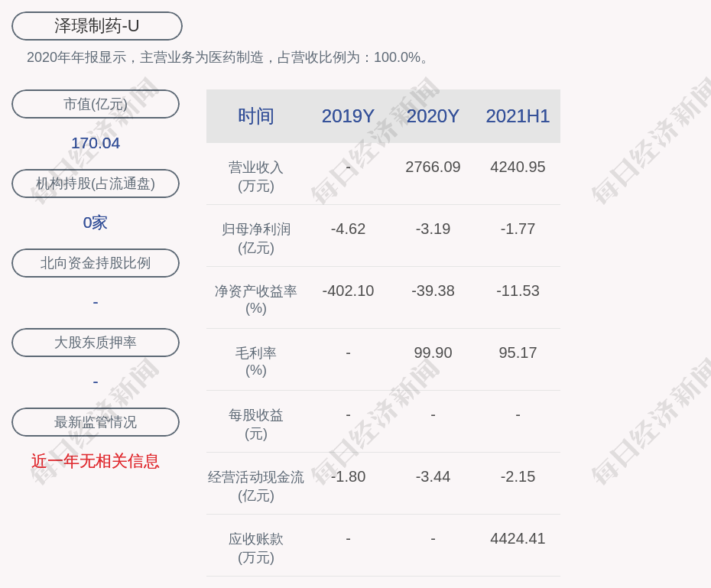Click the 2020年年报显示 description sentence

pyautogui.click(x=228, y=57)
